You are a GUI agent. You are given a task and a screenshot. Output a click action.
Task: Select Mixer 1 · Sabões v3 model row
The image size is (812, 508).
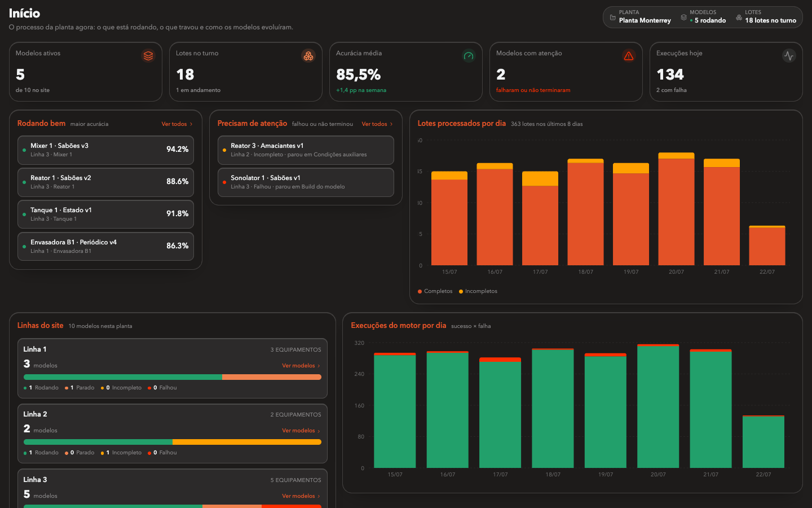pyautogui.click(x=105, y=150)
